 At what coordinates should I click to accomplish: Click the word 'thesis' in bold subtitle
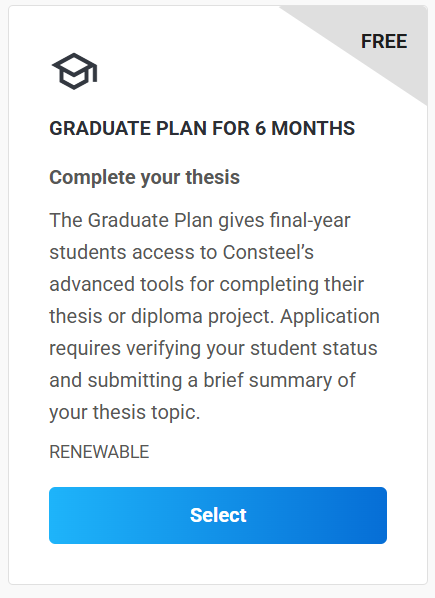click(x=212, y=177)
